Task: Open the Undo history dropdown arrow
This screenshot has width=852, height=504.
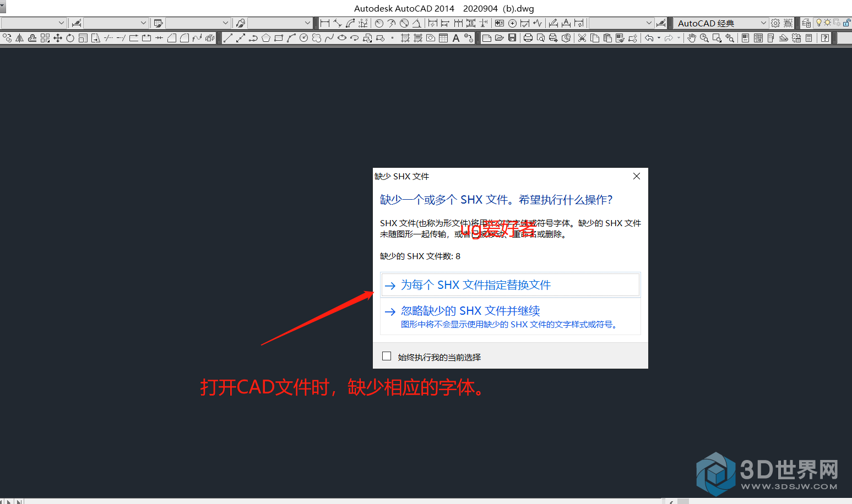Action: coord(659,38)
